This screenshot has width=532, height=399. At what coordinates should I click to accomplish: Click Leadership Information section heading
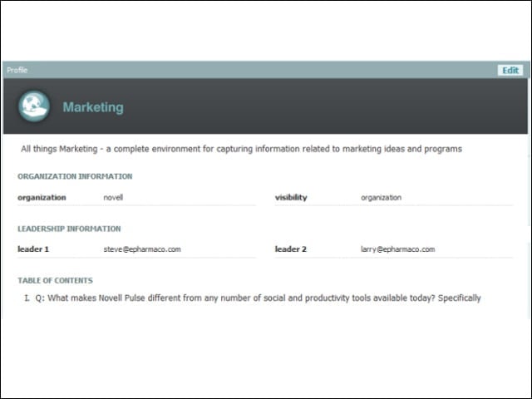click(69, 229)
